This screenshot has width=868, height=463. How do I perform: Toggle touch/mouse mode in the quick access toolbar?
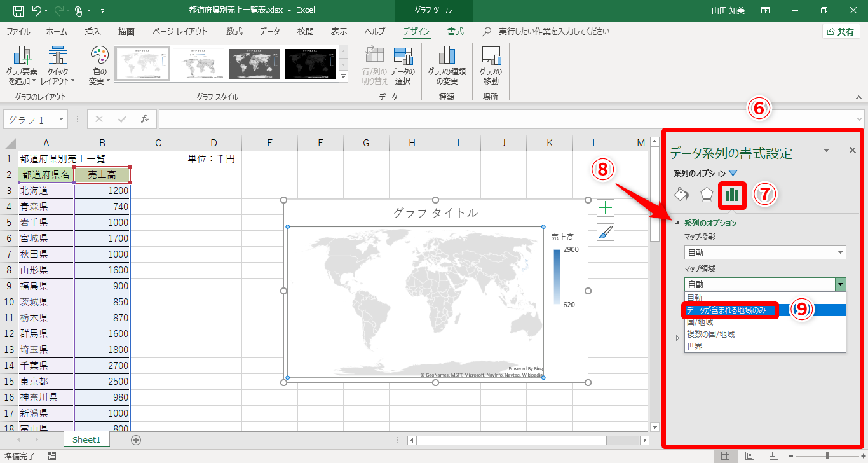[79, 10]
